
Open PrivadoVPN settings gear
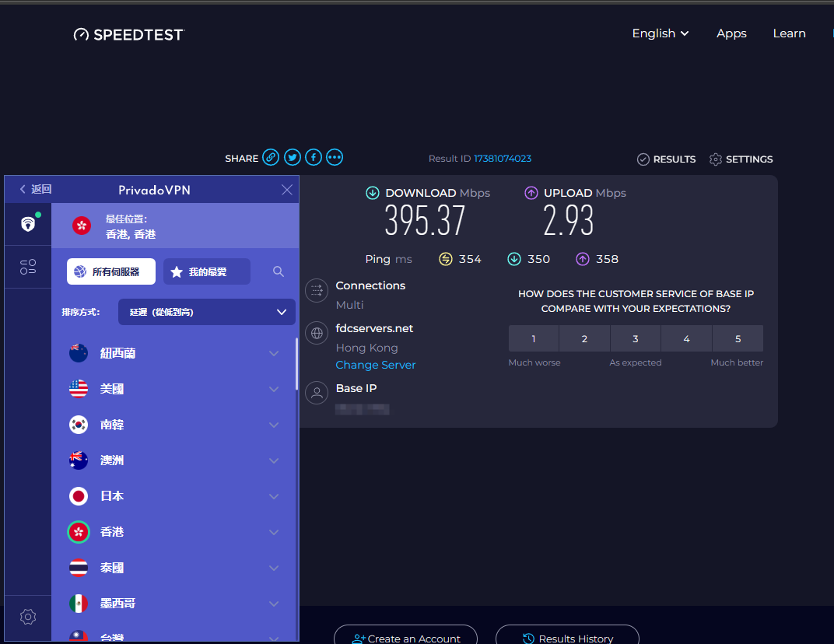click(28, 617)
